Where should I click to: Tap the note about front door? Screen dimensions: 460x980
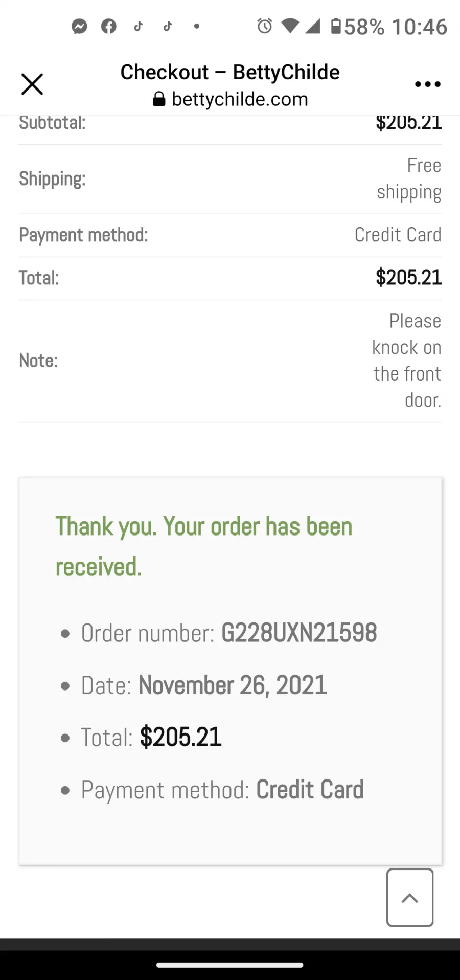[x=407, y=361]
